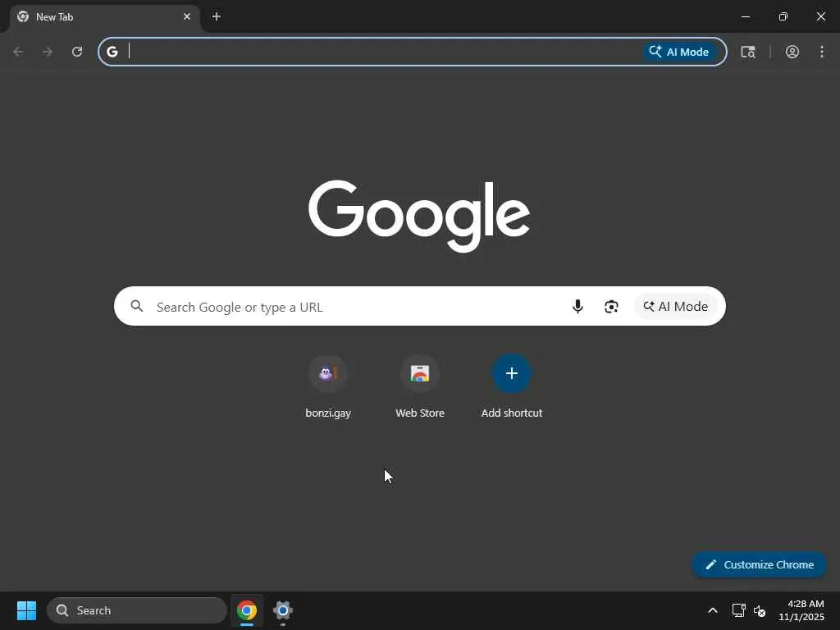Click magnifier icon in Google search box

[x=137, y=307]
